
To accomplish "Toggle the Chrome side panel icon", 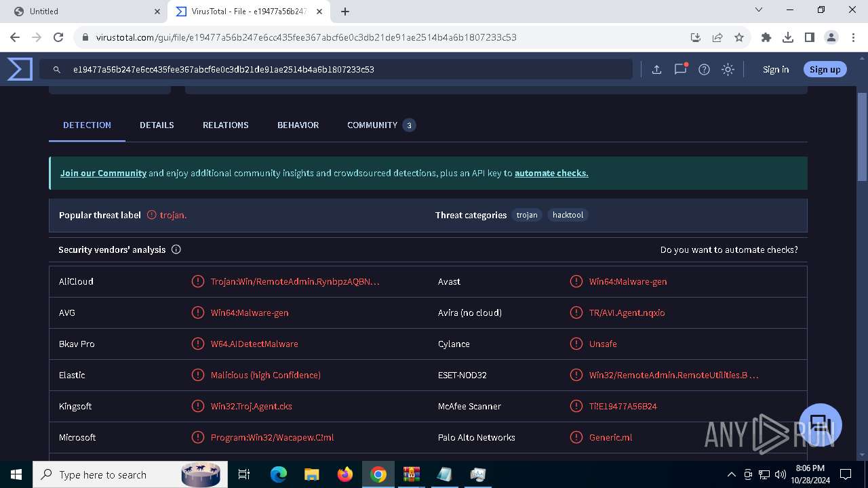I will [810, 37].
